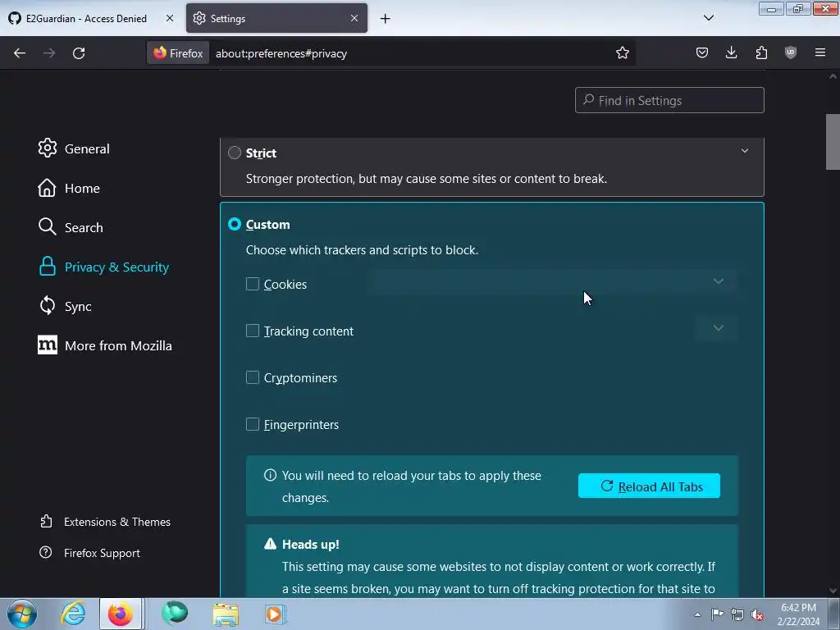The width and height of the screenshot is (840, 630).
Task: Open General settings category
Action: tap(74, 148)
